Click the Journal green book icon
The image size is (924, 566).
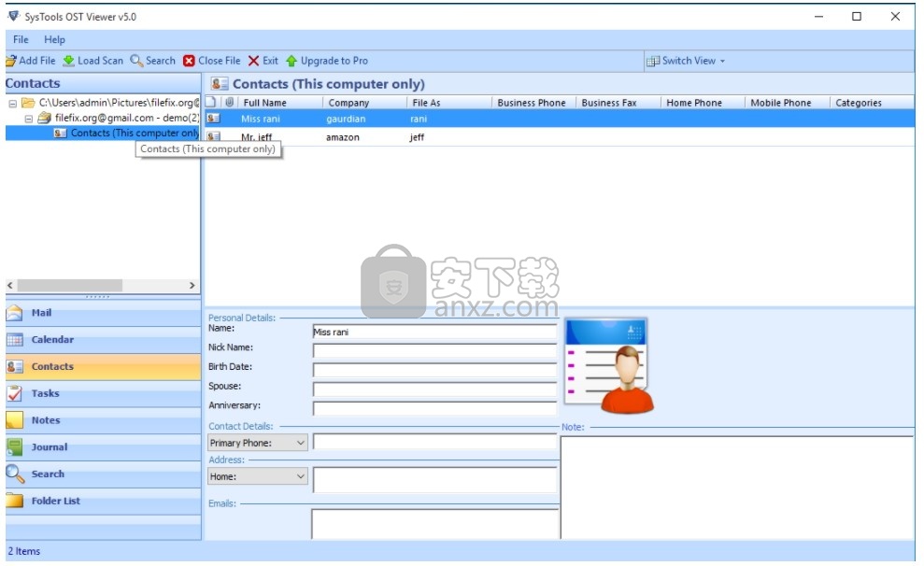click(15, 447)
